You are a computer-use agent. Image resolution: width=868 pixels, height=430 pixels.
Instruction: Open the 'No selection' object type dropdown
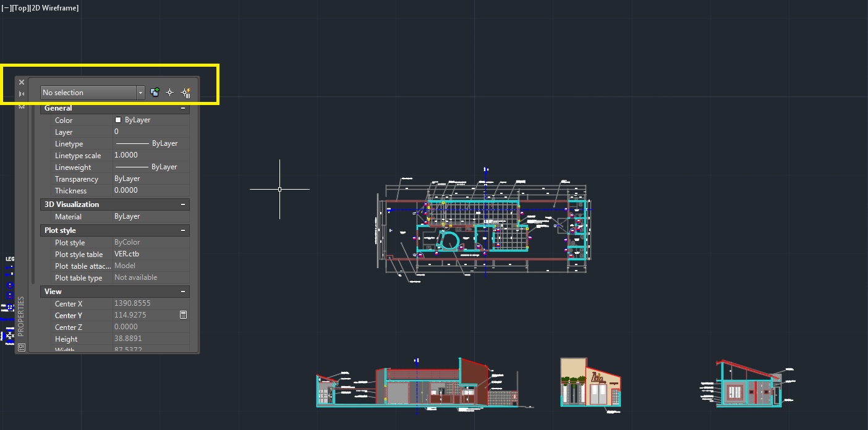click(140, 93)
